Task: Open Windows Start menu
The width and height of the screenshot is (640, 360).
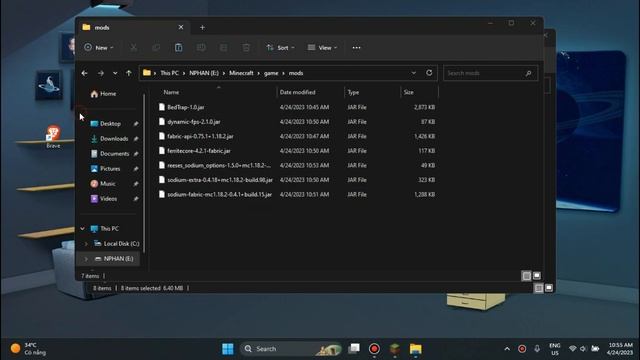Action: (x=228, y=349)
